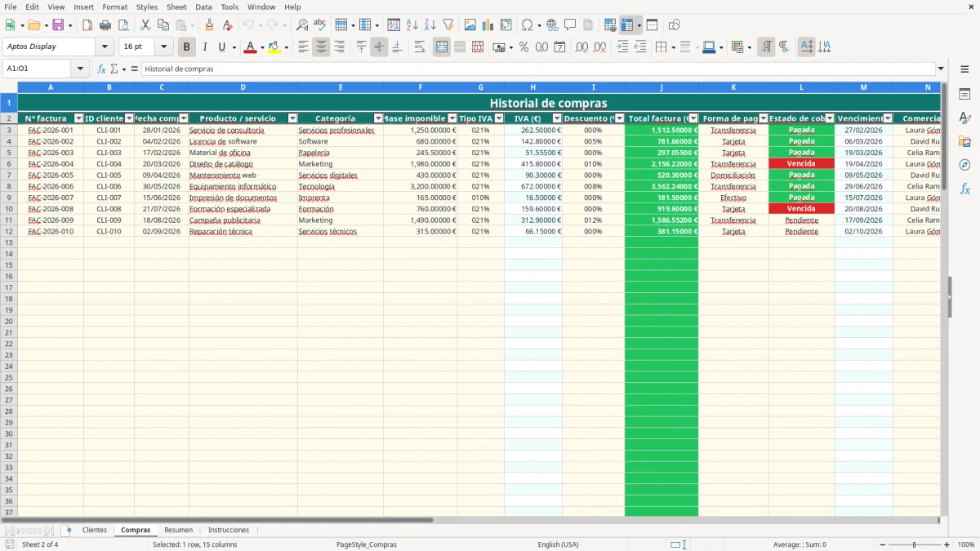Screen dimensions: 980x551
Task: Click the Select All corner button
Action: tap(8, 87)
